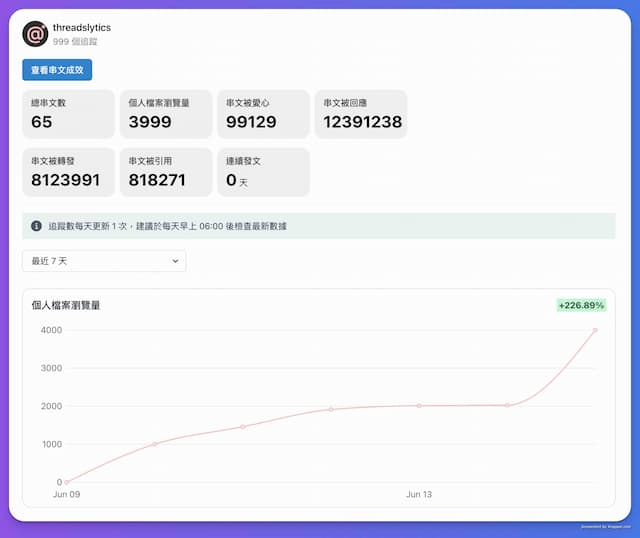Click the Threads @ profile avatar icon
Screen dimensions: 640x538
[35, 34]
